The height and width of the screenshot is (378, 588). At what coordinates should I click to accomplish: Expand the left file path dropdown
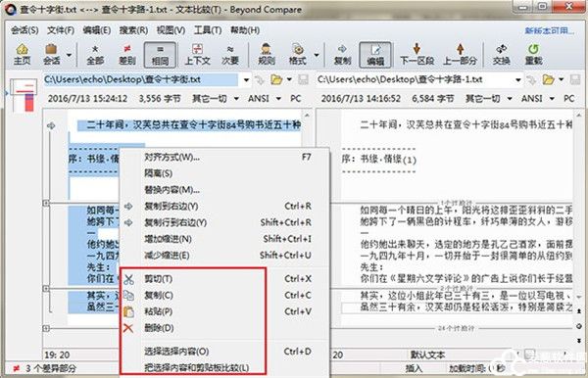(246, 79)
